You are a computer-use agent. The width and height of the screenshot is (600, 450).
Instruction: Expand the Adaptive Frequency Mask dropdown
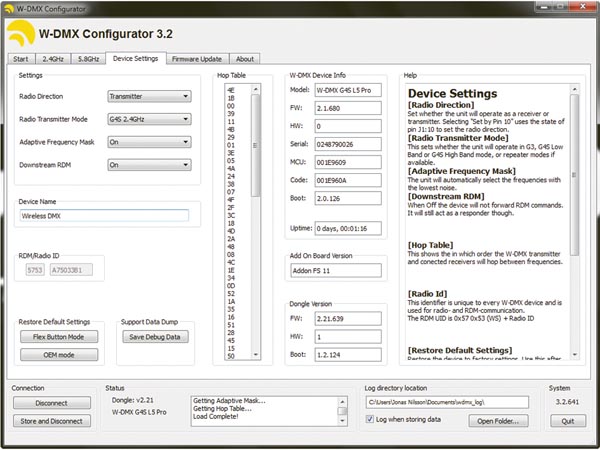[149, 142]
